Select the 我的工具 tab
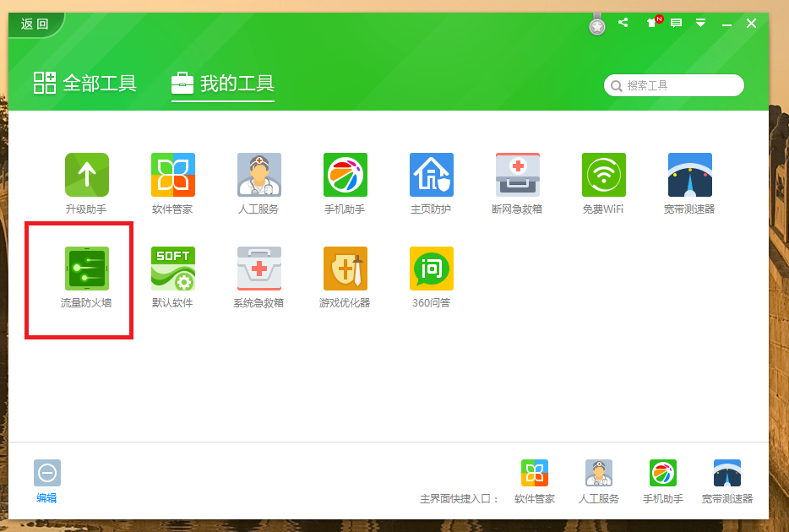The width and height of the screenshot is (789, 532). coord(223,83)
